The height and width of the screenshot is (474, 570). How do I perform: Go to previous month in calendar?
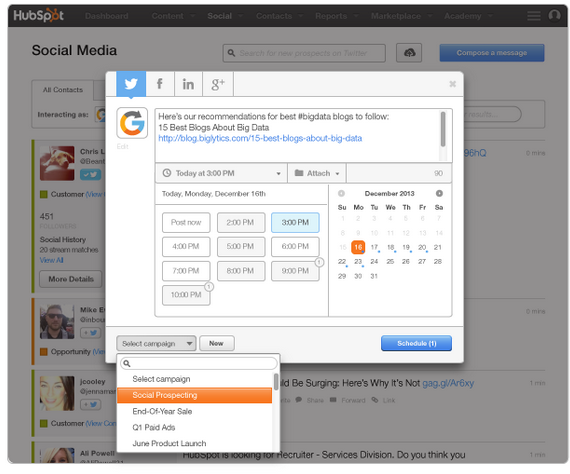pyautogui.click(x=341, y=193)
